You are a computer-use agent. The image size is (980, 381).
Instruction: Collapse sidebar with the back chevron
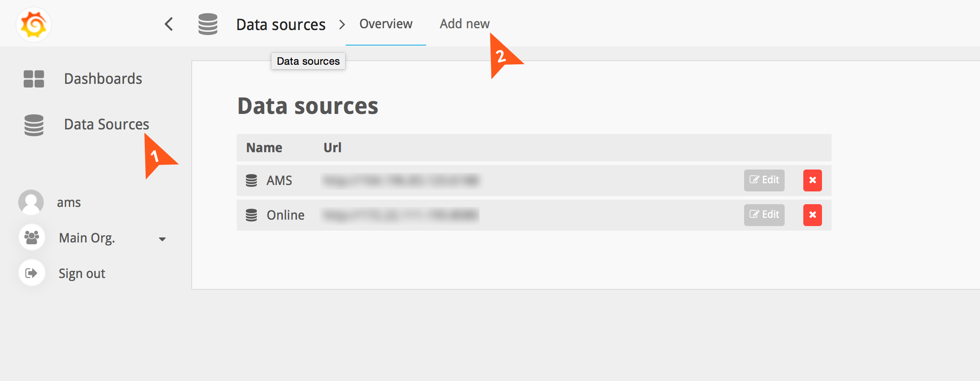[x=169, y=24]
